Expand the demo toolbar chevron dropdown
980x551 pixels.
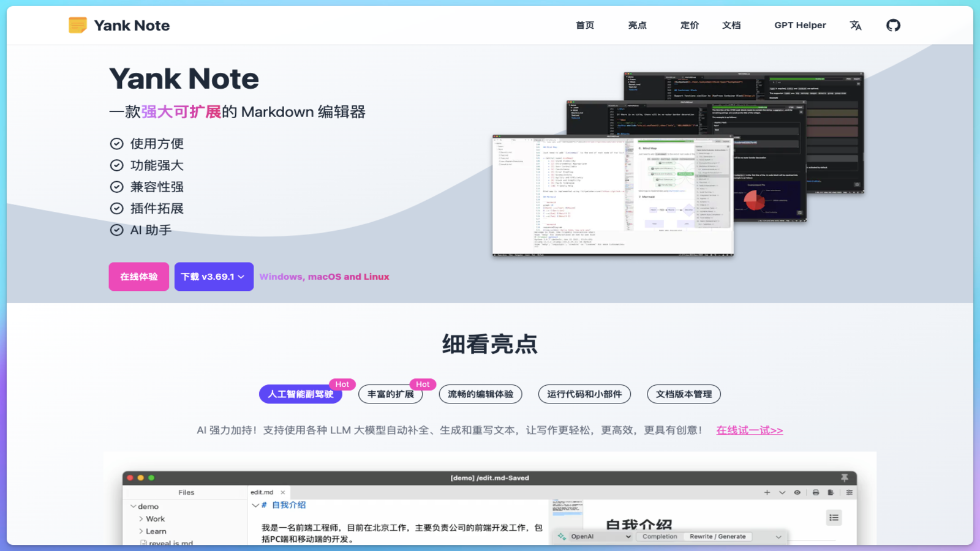pyautogui.click(x=782, y=492)
